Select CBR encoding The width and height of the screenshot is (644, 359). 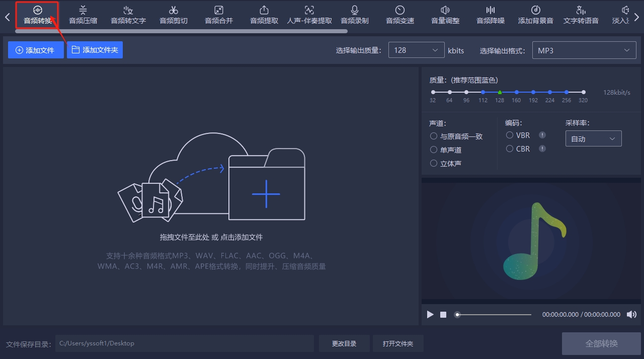click(x=518, y=149)
